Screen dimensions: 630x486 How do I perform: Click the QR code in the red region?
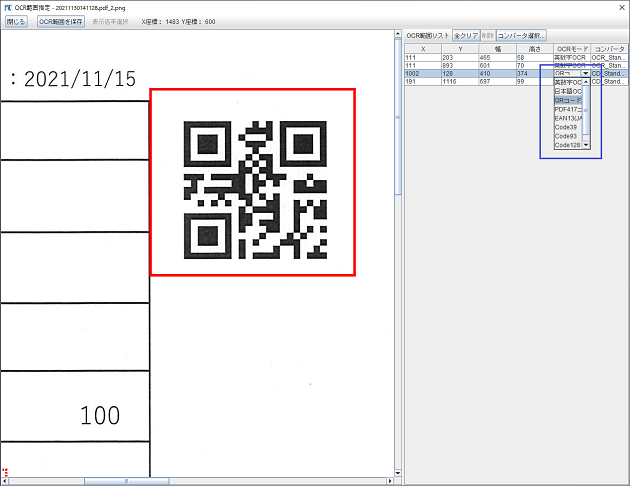point(255,190)
